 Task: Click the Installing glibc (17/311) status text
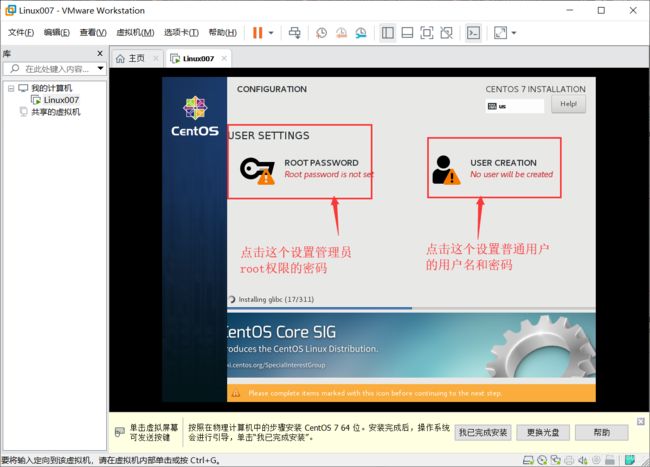(x=276, y=299)
